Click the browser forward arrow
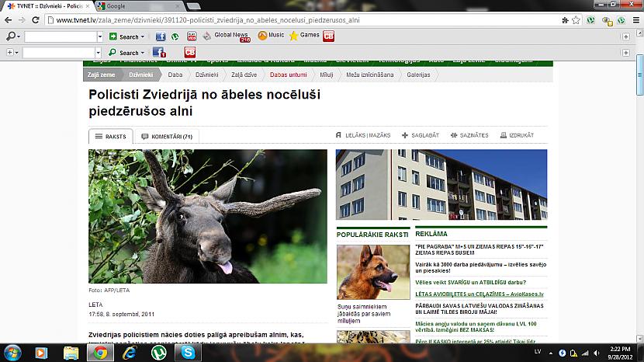 point(22,19)
